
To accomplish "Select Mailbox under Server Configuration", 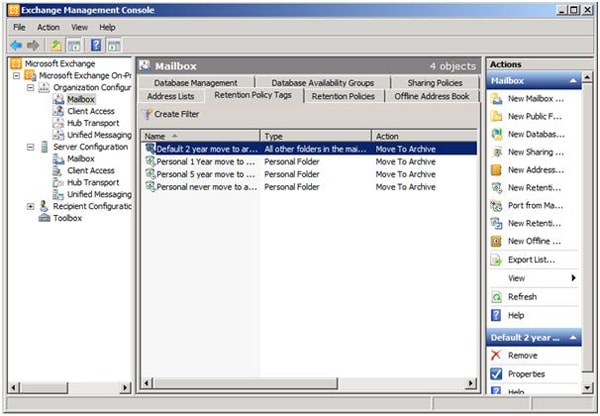I will 81,158.
